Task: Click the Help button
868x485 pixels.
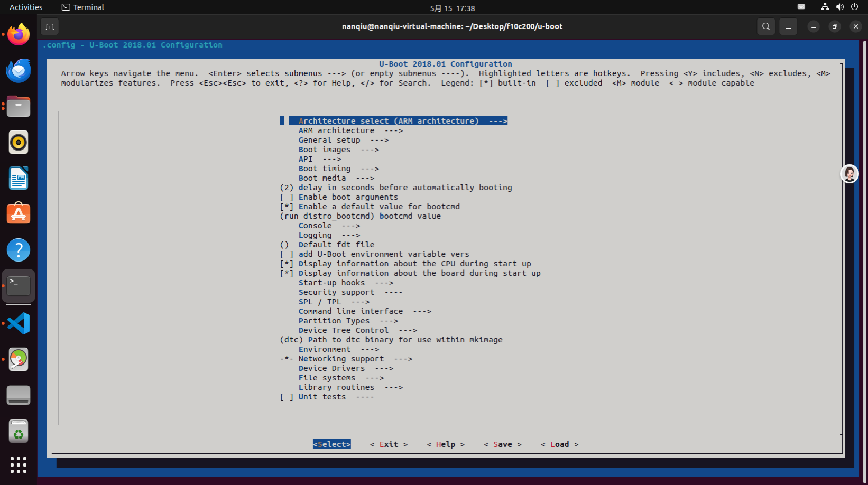Action: coord(446,444)
